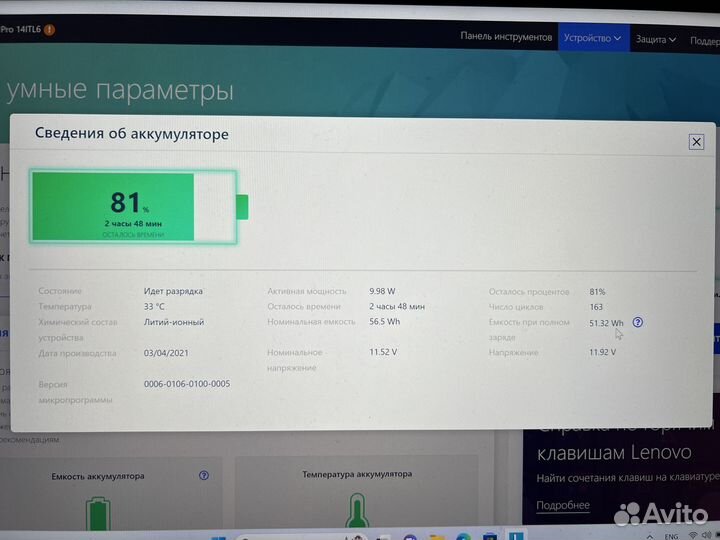Open the Панель инструментов menu item
720x540 pixels.
tap(506, 37)
